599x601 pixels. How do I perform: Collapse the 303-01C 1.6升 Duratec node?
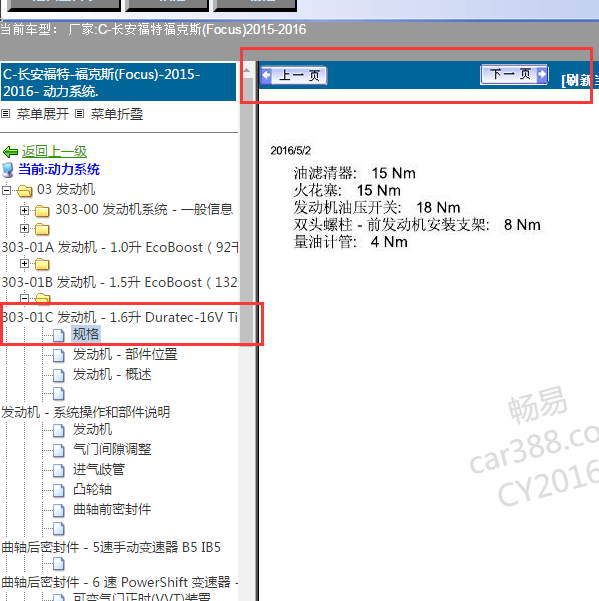(25, 298)
